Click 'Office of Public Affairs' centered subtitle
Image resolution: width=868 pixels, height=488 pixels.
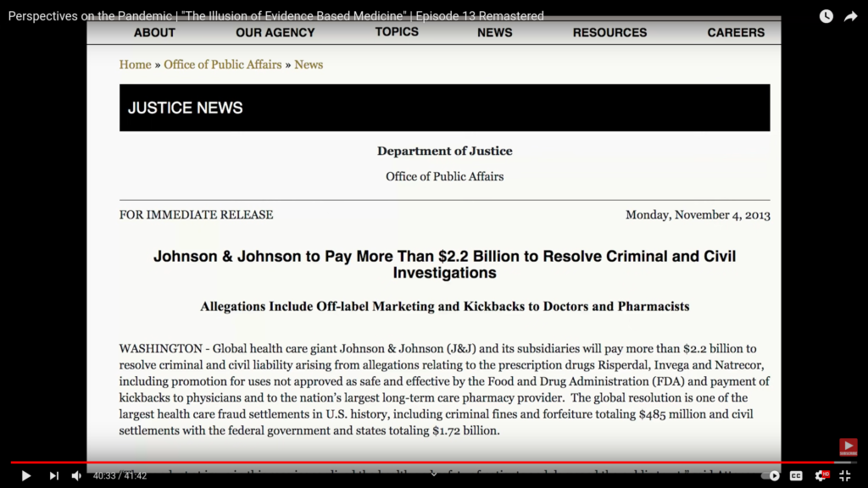click(444, 176)
